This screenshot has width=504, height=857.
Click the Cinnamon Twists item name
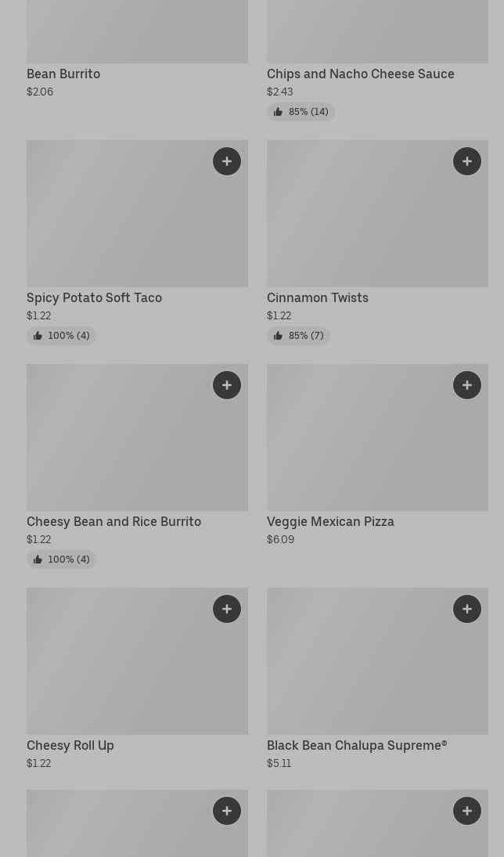click(x=317, y=297)
